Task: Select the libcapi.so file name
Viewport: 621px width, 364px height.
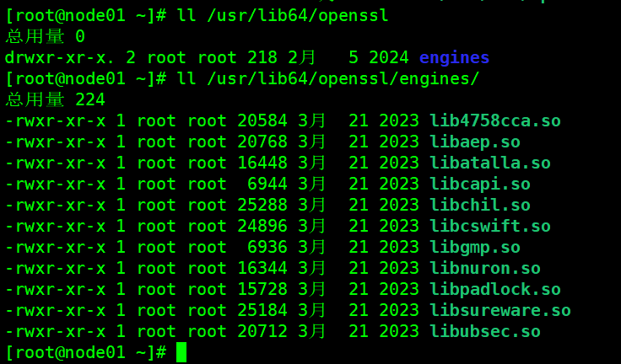Action: pos(480,184)
